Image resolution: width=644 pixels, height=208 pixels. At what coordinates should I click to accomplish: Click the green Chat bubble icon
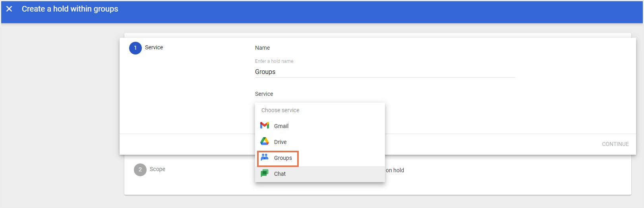[265, 173]
